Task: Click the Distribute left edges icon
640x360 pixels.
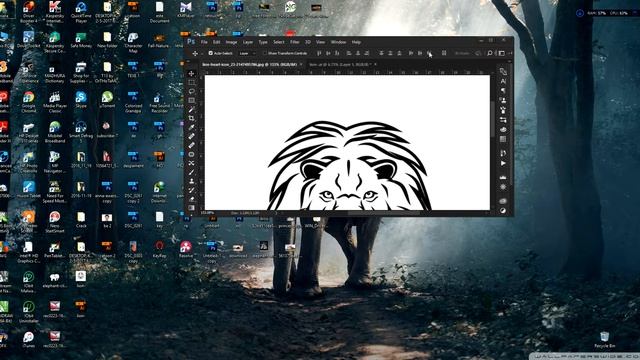Action: tap(411, 53)
